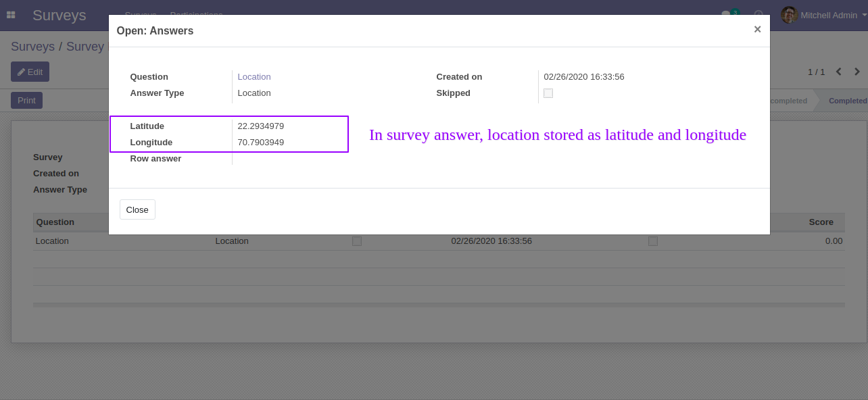Open the Location question link
This screenshot has width=868, height=400.
pyautogui.click(x=254, y=77)
